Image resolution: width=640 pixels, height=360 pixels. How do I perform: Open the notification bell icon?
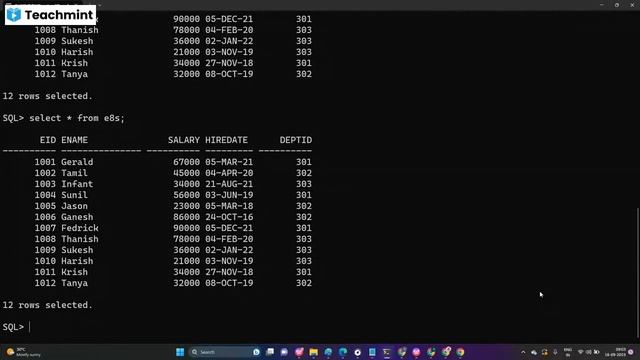(x=631, y=352)
